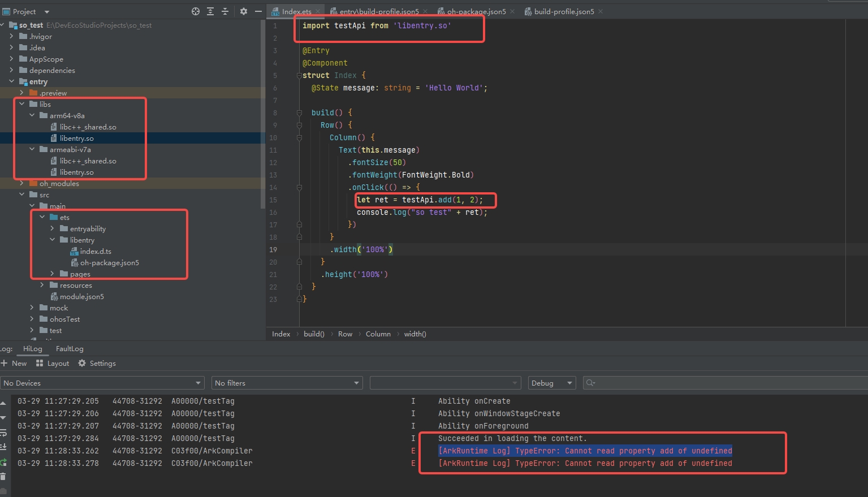Screen dimensions: 868x497
Task: Click the 'Ability onForeground' log message
Action: pos(483,426)
